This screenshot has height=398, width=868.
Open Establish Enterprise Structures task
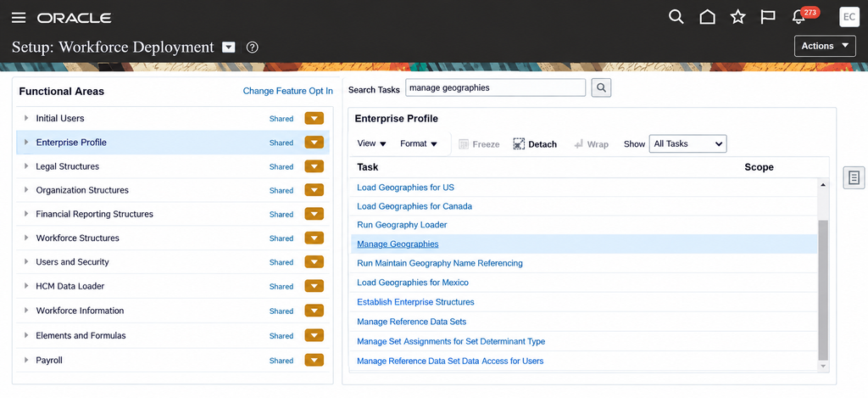(415, 302)
